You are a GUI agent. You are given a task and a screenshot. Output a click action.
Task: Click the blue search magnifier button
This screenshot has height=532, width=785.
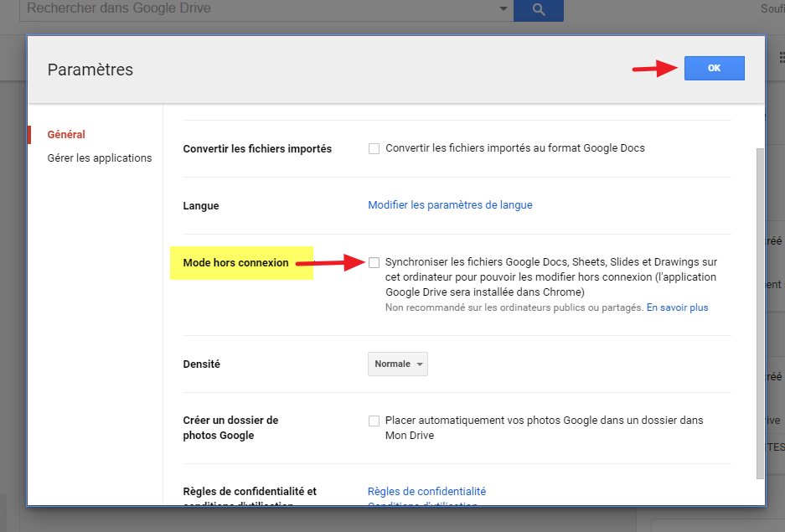point(538,9)
